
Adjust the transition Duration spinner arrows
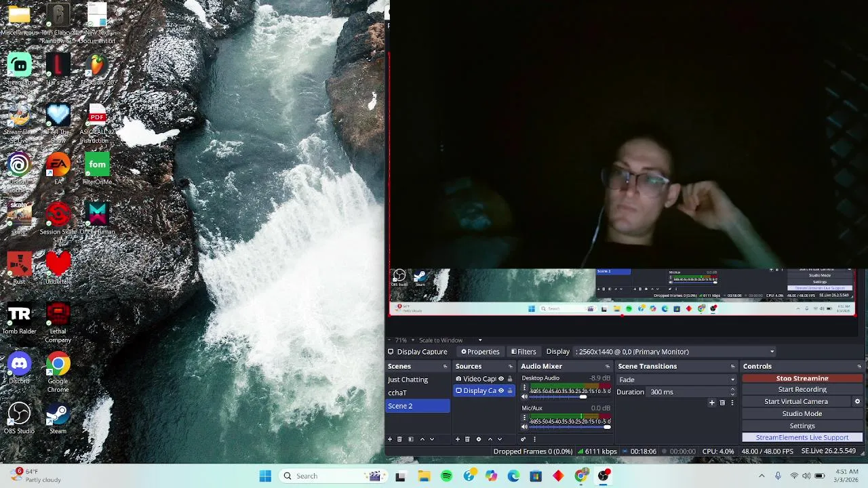732,392
